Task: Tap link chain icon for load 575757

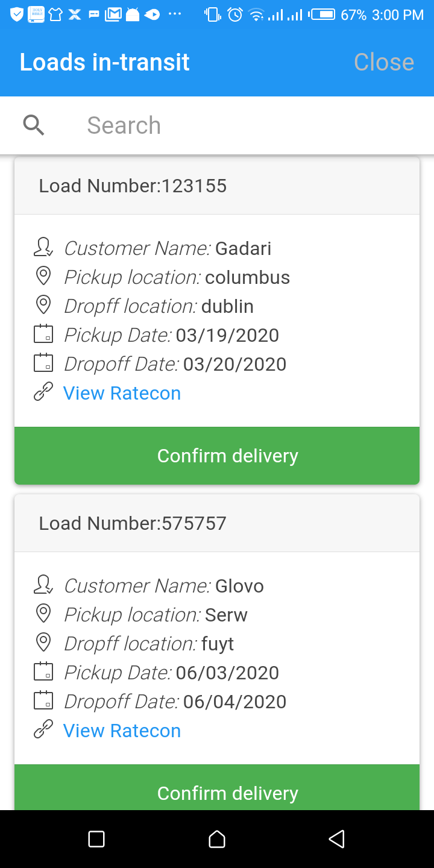Action: [x=43, y=731]
